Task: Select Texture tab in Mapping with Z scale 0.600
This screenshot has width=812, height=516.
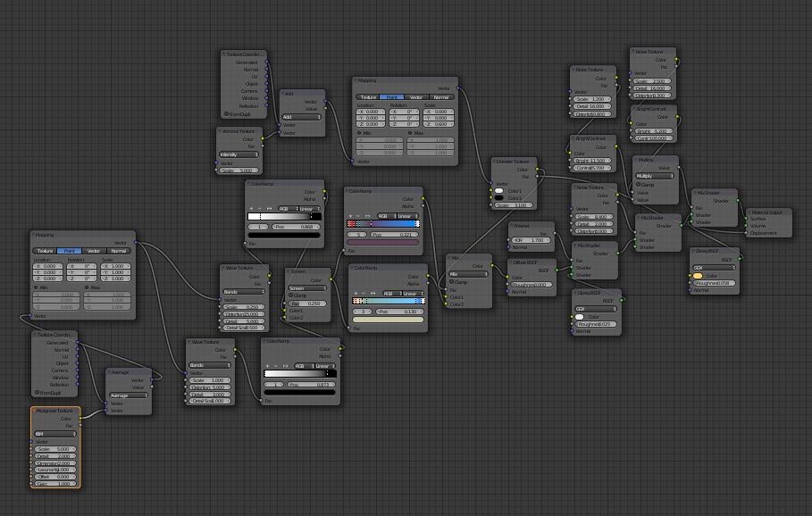Action: pyautogui.click(x=368, y=97)
